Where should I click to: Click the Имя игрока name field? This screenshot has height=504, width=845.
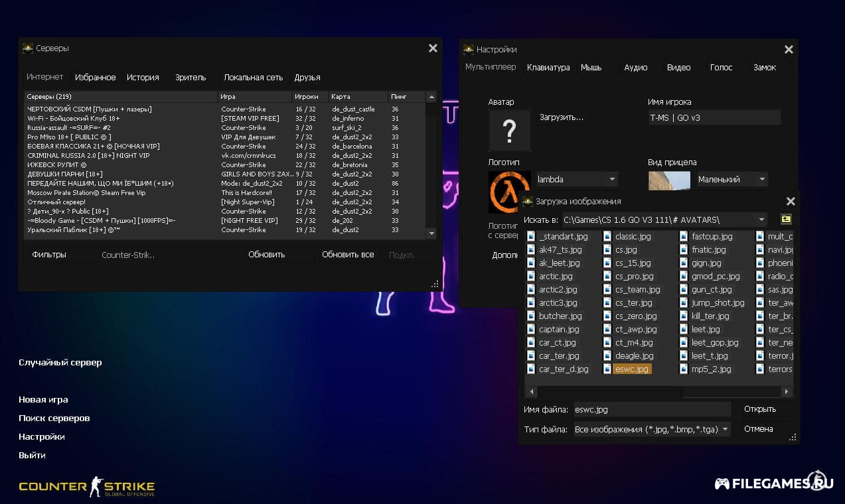click(714, 117)
